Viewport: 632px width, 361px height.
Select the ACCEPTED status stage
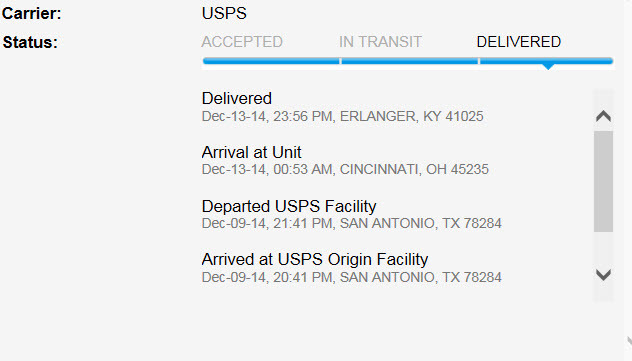point(242,42)
